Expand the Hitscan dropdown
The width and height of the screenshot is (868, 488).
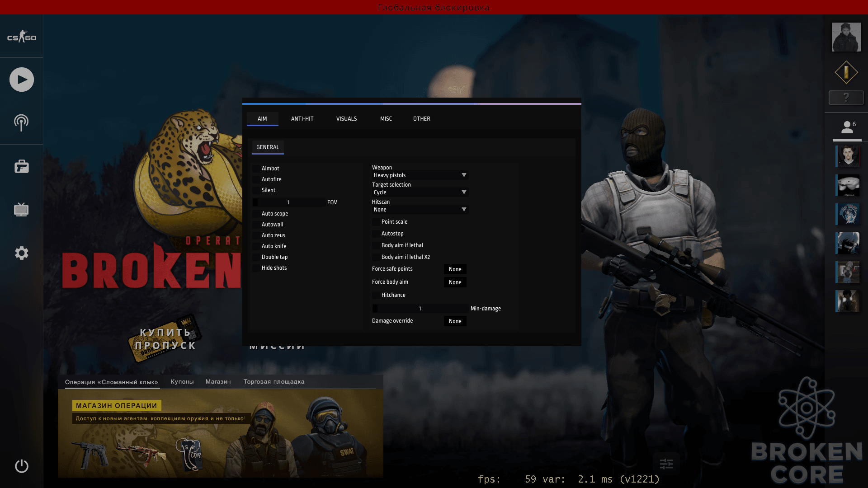tap(420, 210)
